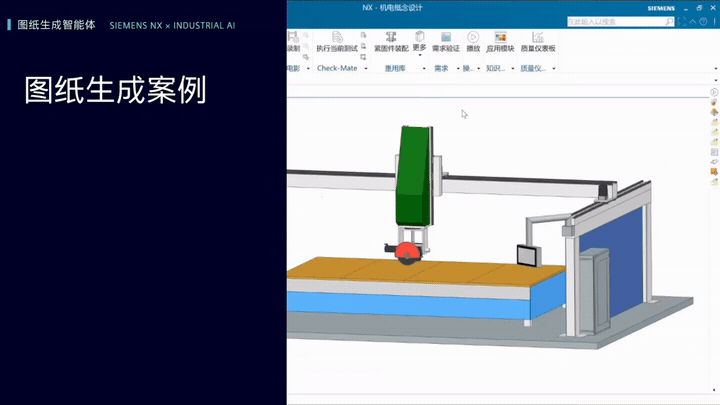Expand the 质量仪 group dropdown arrow
Viewport: 720px width, 405px height.
click(554, 69)
